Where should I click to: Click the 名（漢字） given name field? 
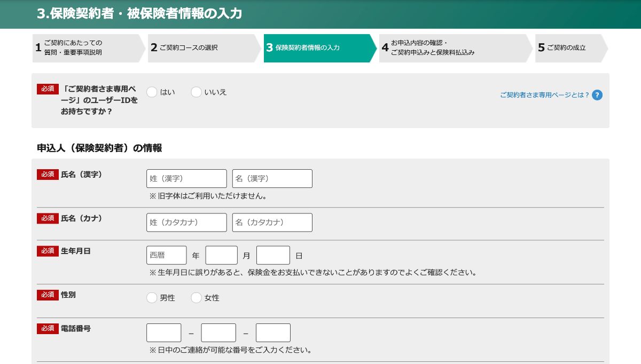tap(272, 179)
